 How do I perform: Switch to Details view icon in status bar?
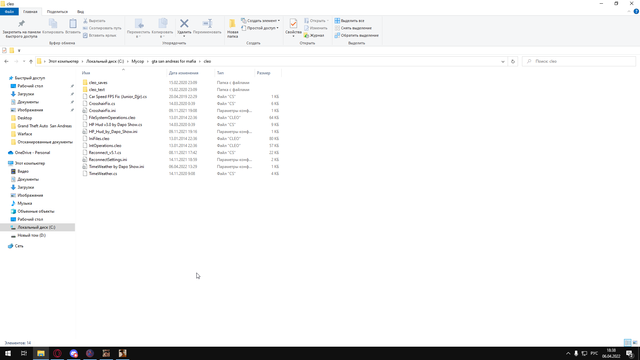pyautogui.click(x=627, y=342)
